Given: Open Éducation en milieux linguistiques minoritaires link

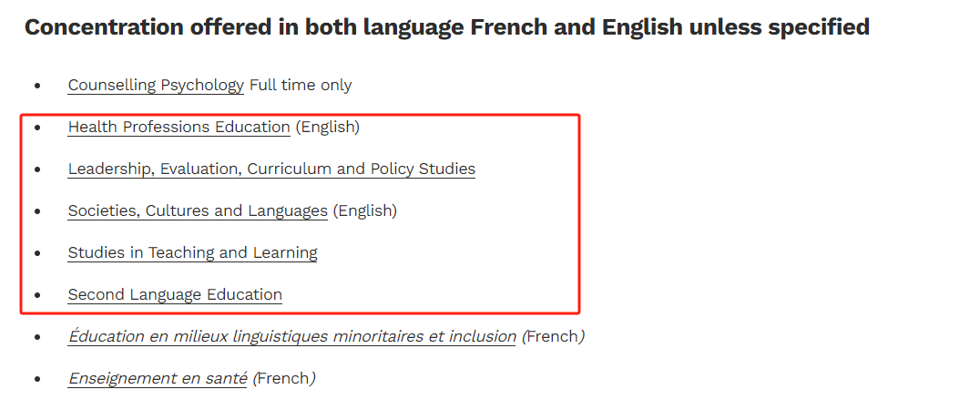Looking at the screenshot, I should [292, 336].
